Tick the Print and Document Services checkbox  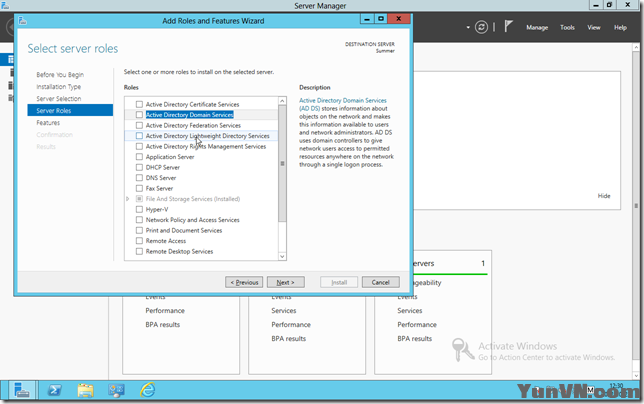coord(139,230)
